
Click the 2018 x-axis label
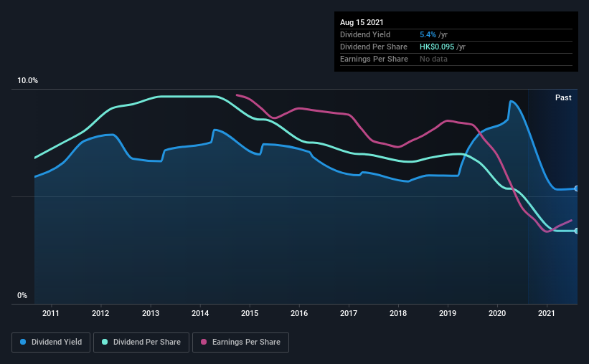click(398, 313)
